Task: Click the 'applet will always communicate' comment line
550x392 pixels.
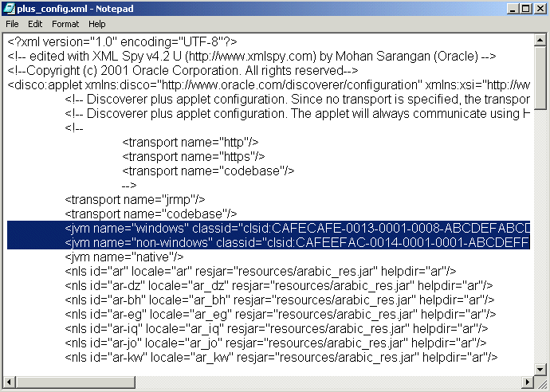Action: coord(297,114)
